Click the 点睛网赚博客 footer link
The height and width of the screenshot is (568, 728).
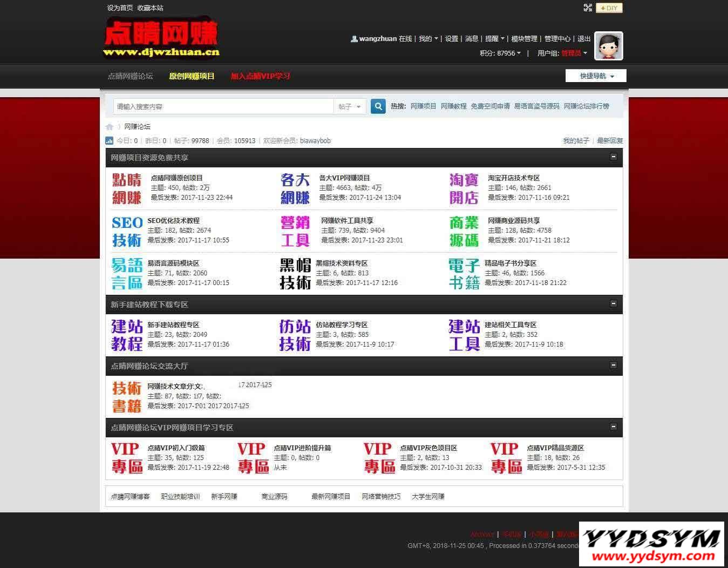130,497
